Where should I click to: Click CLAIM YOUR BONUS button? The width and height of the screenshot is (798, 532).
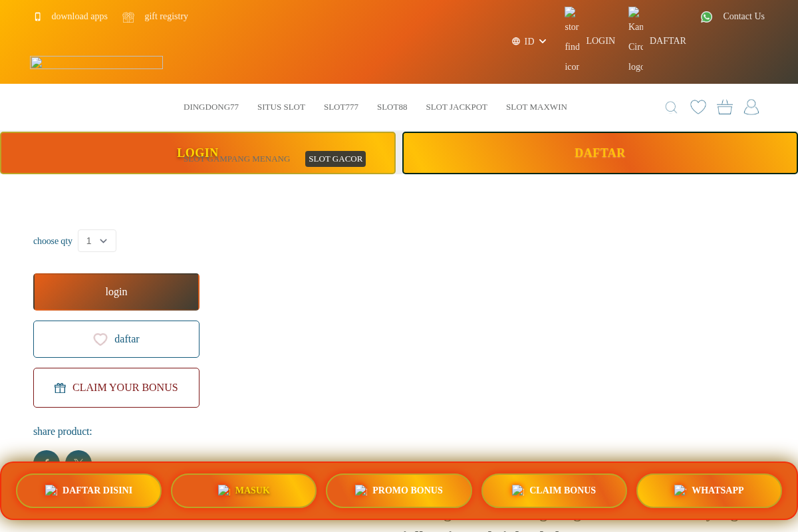click(116, 388)
